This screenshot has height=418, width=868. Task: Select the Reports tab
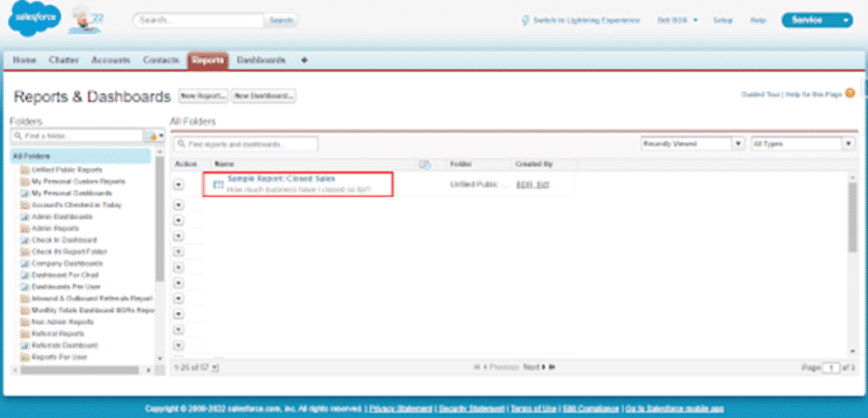207,61
